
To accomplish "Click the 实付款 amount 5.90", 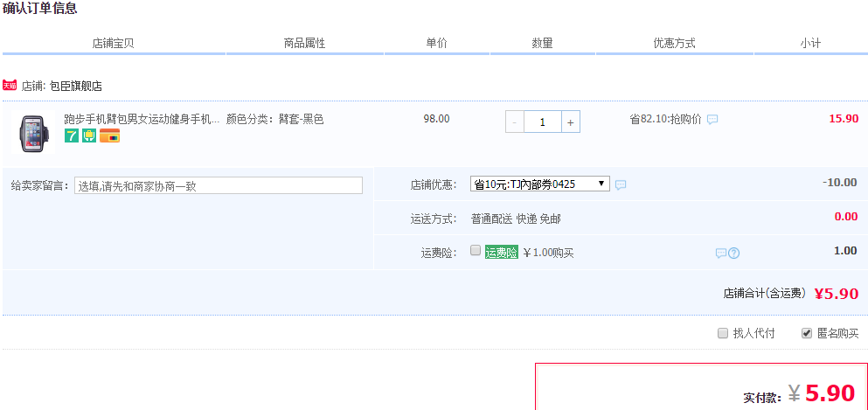I will click(x=830, y=393).
